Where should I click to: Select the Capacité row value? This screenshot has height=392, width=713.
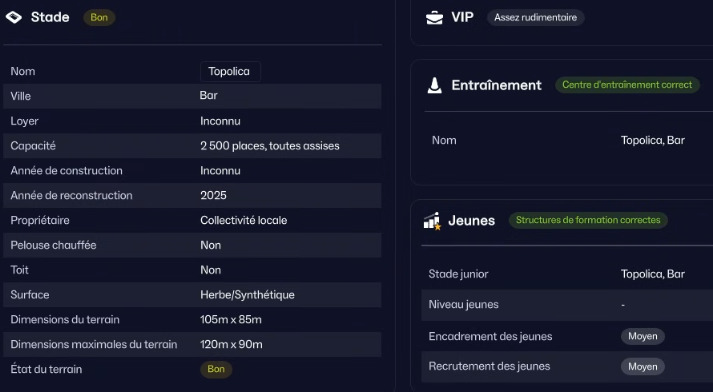click(270, 146)
